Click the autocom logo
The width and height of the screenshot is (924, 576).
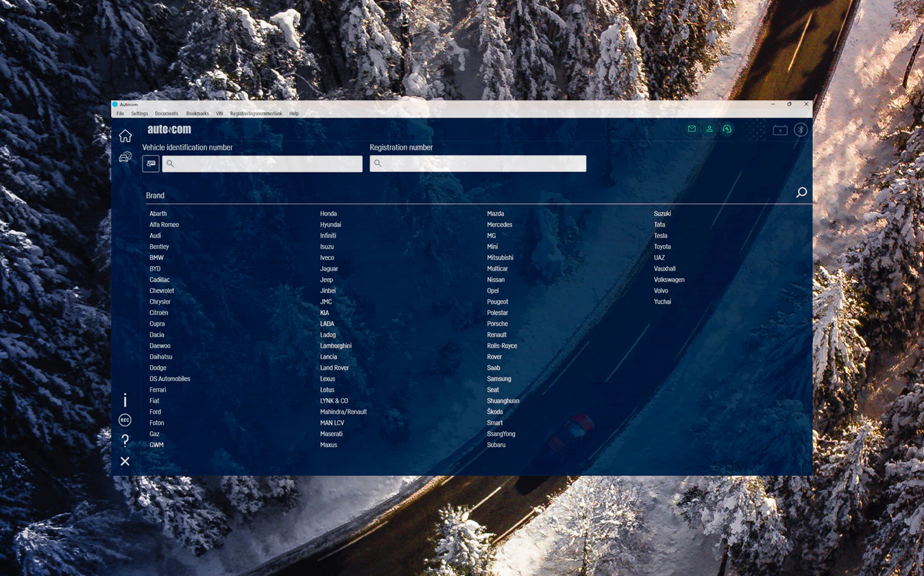coord(169,129)
